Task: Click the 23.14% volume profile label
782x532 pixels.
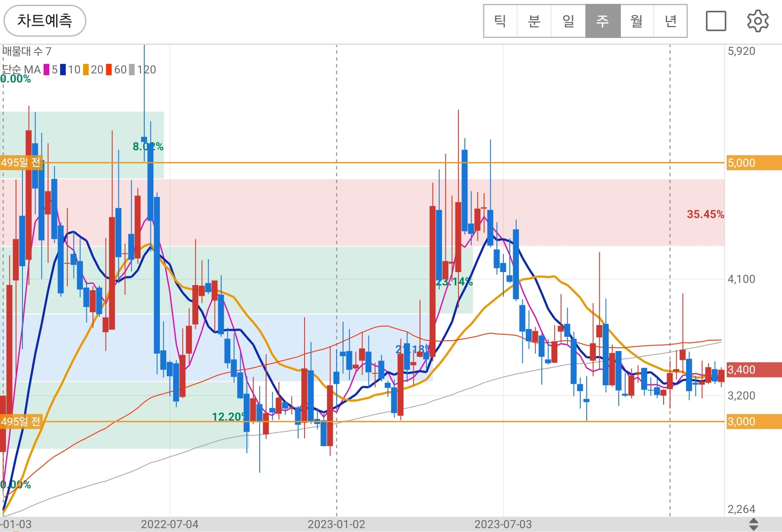Action: (x=454, y=282)
